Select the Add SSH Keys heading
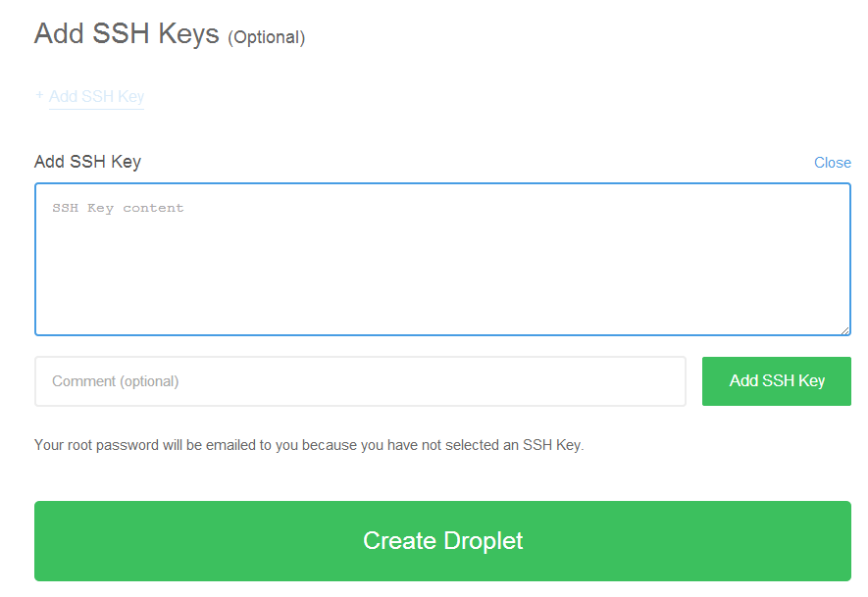Viewport: 868px width, 597px height. (x=127, y=33)
